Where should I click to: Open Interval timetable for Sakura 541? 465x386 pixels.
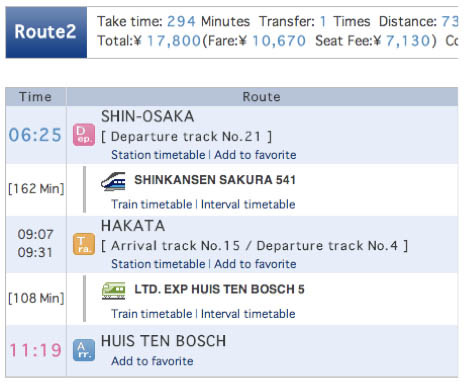[248, 204]
